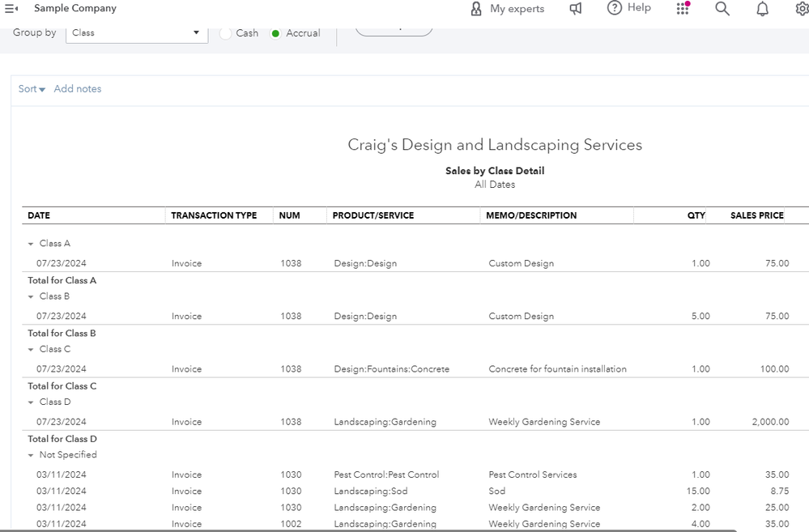This screenshot has width=809, height=532.
Task: Click the search magnifier icon
Action: tap(722, 9)
